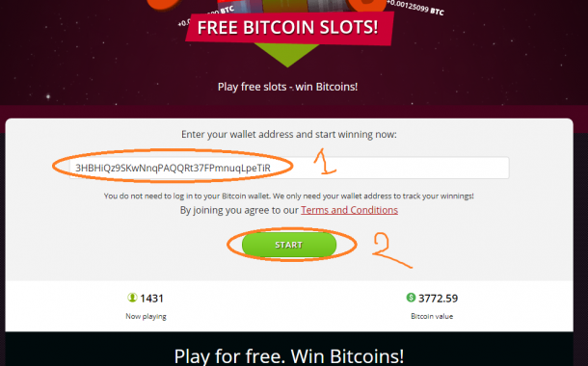Click the 'Bitcoin value' label
The height and width of the screenshot is (366, 588).
coord(432,316)
